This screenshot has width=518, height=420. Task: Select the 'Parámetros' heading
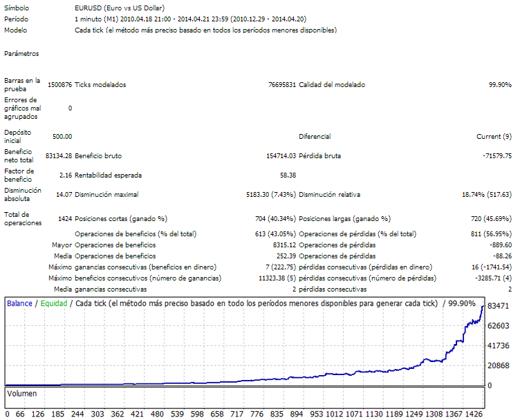[x=21, y=53]
